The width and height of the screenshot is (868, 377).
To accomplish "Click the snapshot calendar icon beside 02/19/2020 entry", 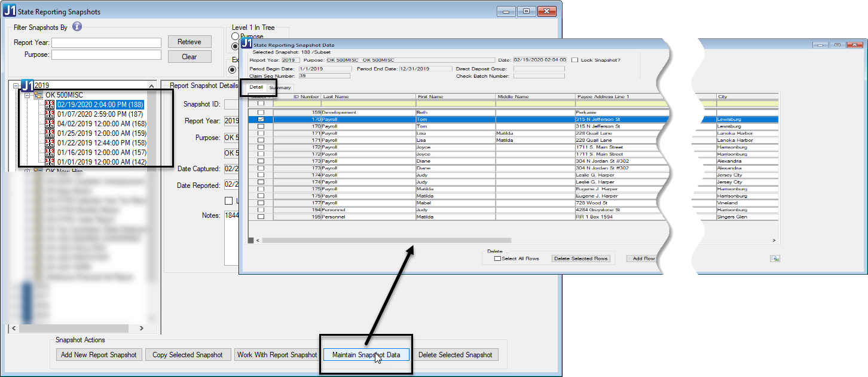I will [x=50, y=105].
